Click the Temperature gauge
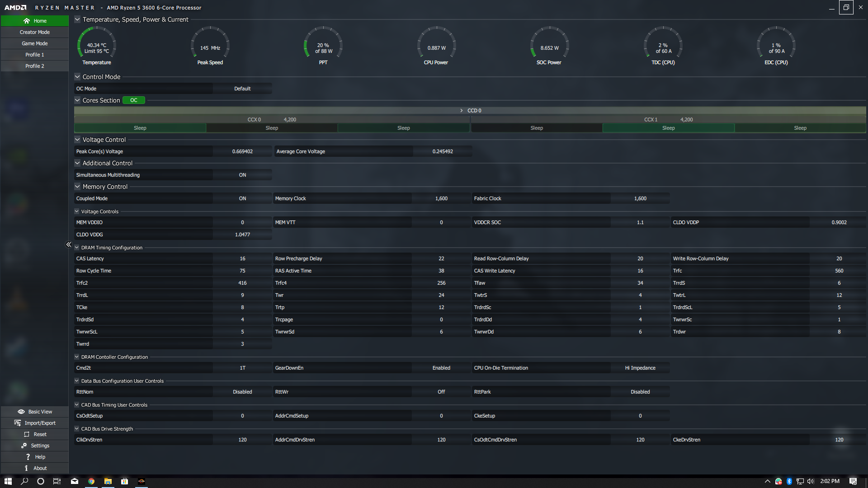 [x=97, y=46]
